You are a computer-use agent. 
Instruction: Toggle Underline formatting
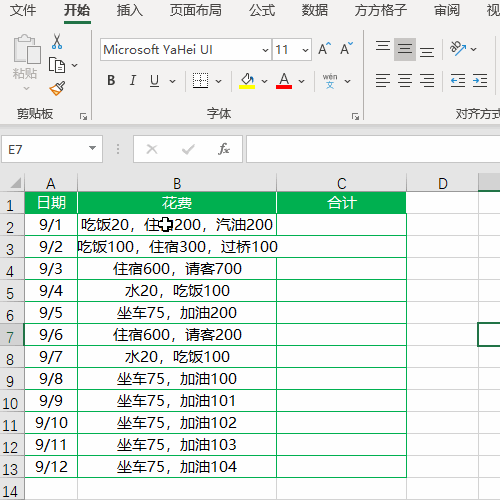pyautogui.click(x=154, y=81)
